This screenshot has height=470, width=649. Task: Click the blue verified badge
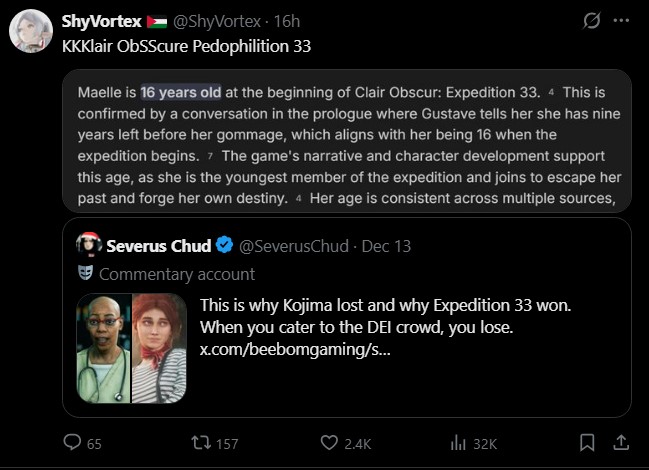[x=223, y=246]
